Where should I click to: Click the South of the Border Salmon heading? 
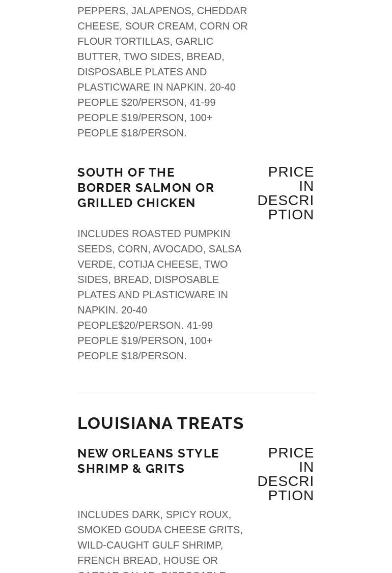(x=146, y=188)
